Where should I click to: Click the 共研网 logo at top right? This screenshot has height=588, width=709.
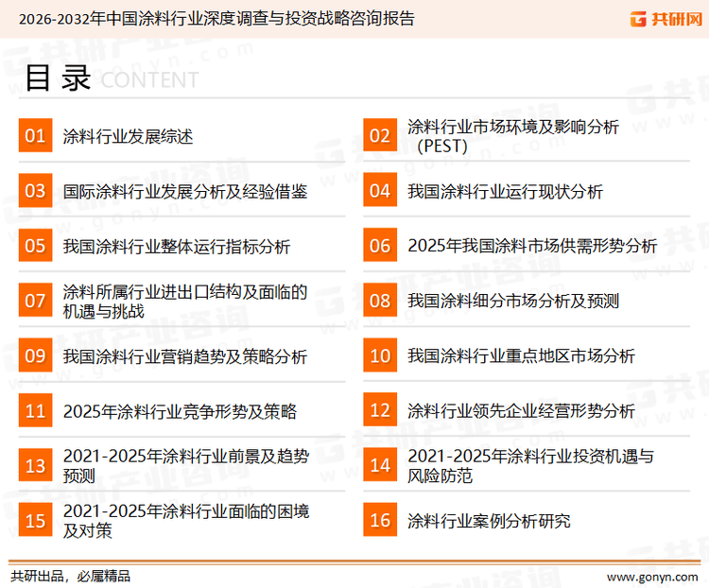tap(666, 19)
